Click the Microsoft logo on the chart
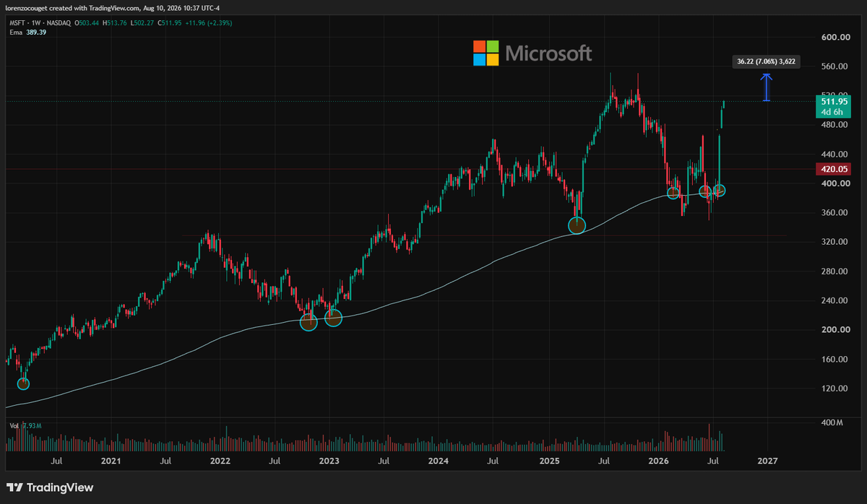 (x=532, y=53)
